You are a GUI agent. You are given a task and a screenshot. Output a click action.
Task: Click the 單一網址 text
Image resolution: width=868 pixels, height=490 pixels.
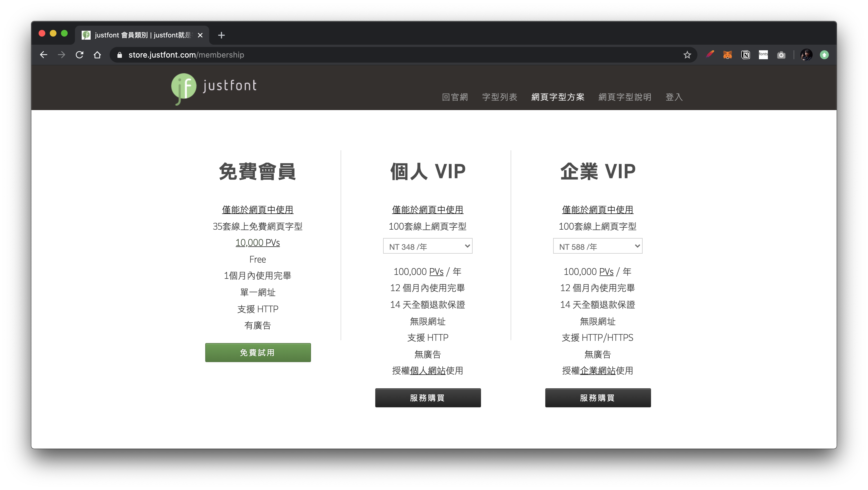click(258, 292)
